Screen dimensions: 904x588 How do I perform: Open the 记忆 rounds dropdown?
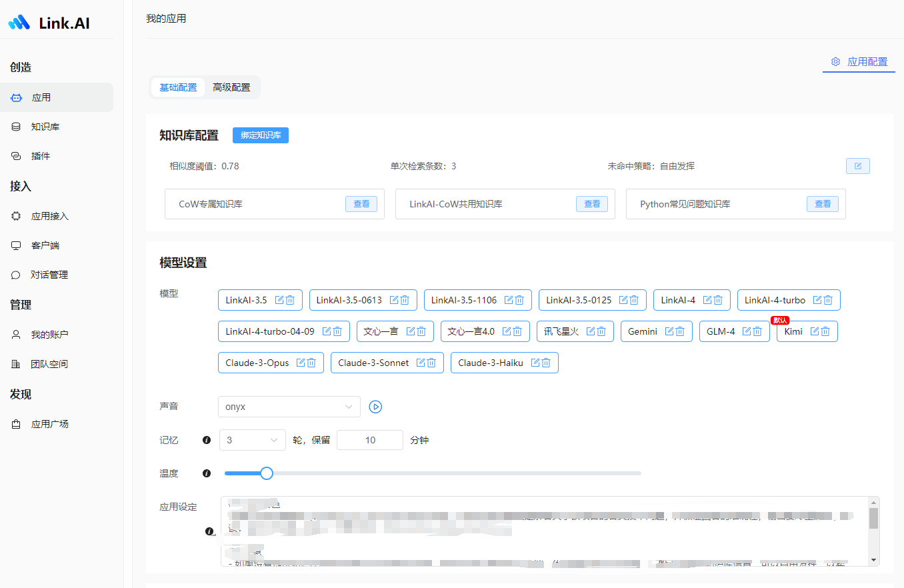pos(252,440)
